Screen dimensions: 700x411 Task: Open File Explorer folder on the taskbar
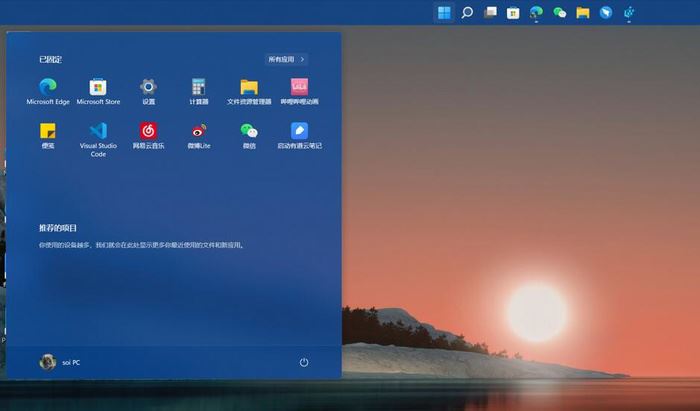tap(582, 13)
